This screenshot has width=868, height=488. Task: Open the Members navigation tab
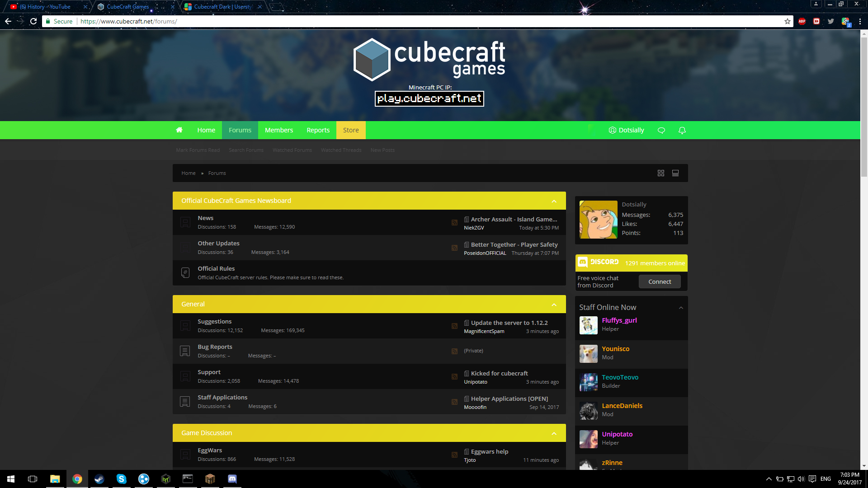pos(279,130)
